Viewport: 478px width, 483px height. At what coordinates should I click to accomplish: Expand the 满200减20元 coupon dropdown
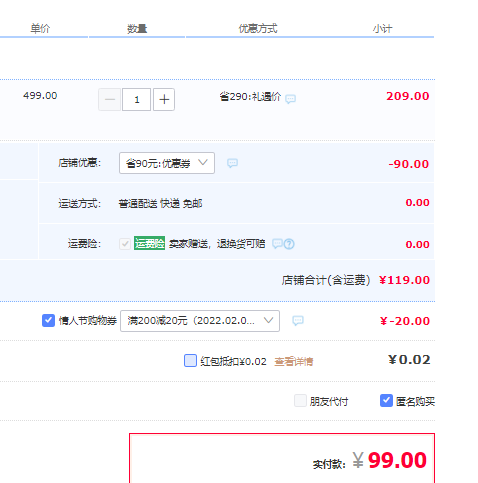pyautogui.click(x=200, y=321)
